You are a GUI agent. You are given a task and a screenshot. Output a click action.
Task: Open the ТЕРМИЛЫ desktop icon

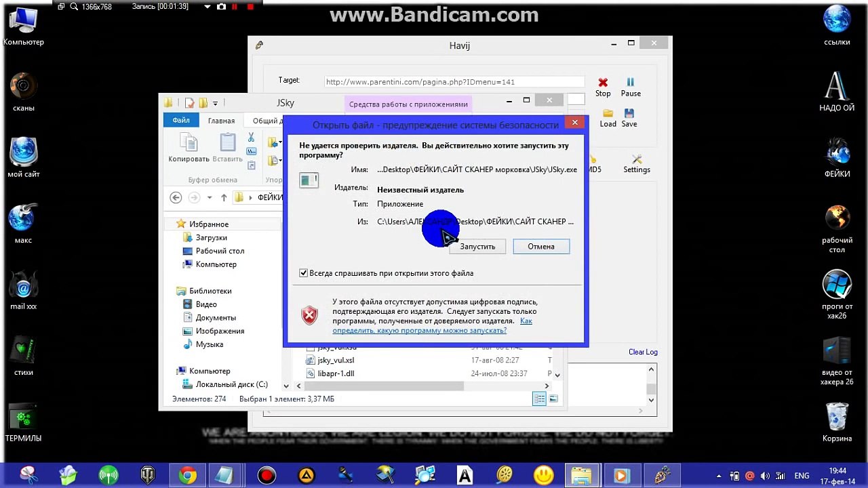click(24, 423)
